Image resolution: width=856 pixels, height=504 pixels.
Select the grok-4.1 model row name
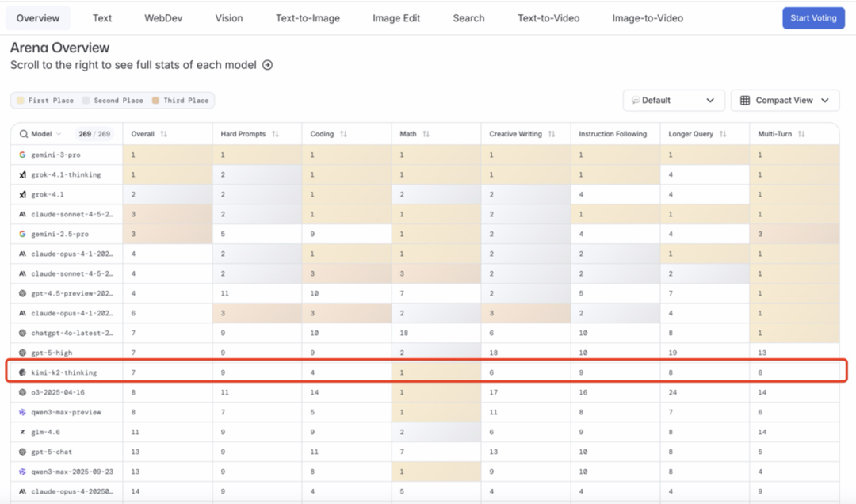pyautogui.click(x=48, y=194)
